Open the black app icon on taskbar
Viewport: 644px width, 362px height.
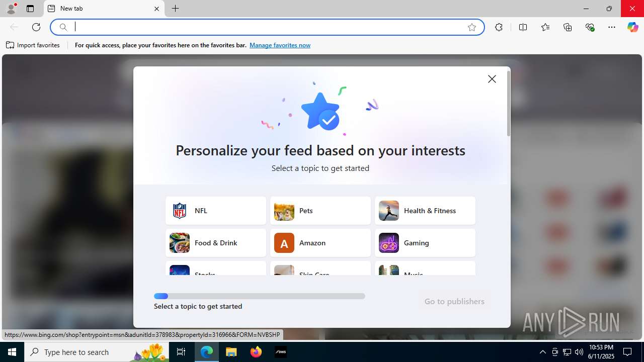(x=281, y=352)
